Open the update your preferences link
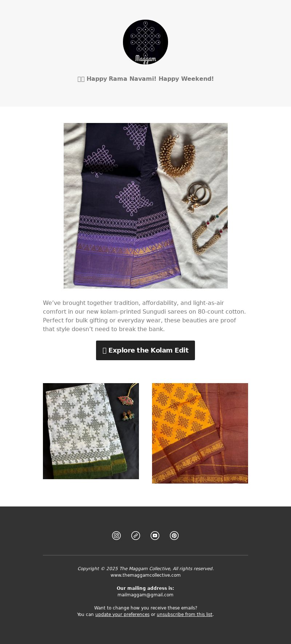This screenshot has width=291, height=644. click(122, 615)
